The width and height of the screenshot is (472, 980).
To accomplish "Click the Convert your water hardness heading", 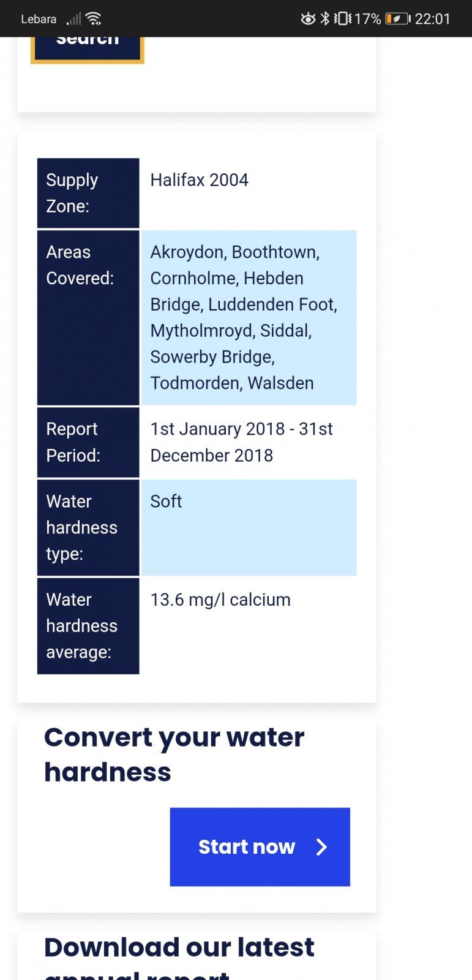I will (x=174, y=755).
